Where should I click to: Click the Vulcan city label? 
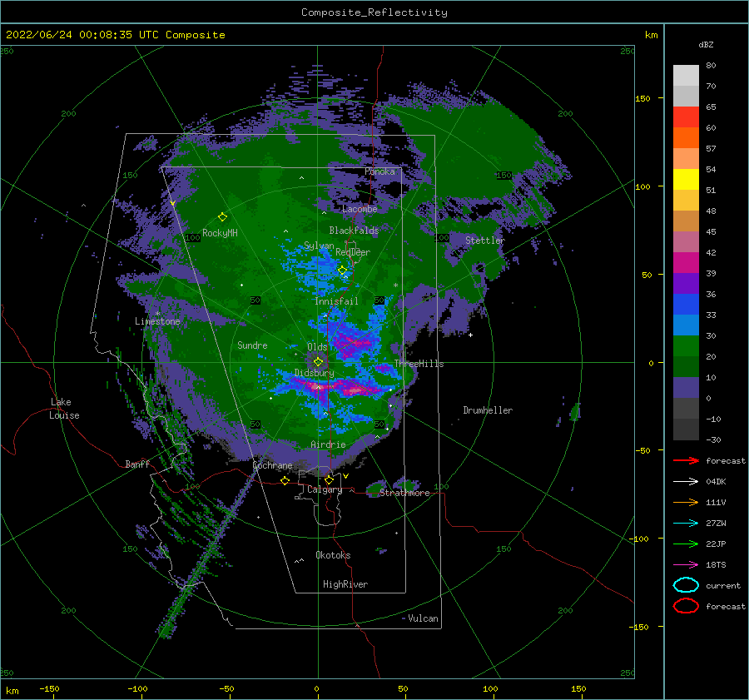pos(424,618)
